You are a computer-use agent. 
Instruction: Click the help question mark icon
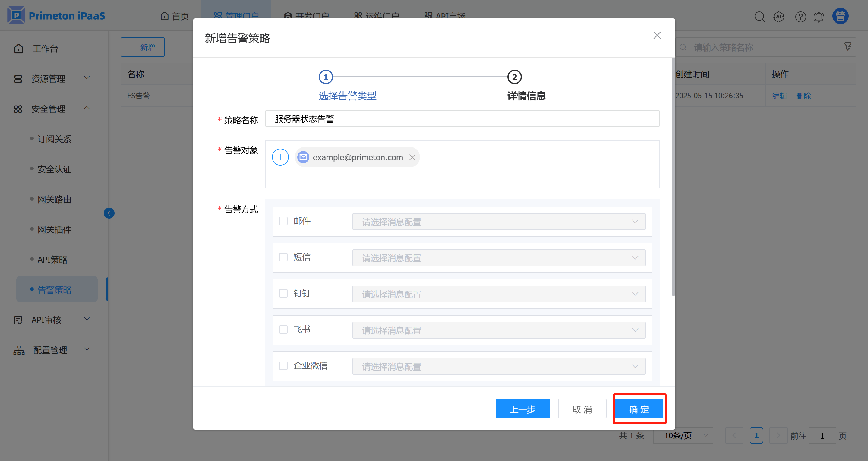tap(800, 17)
